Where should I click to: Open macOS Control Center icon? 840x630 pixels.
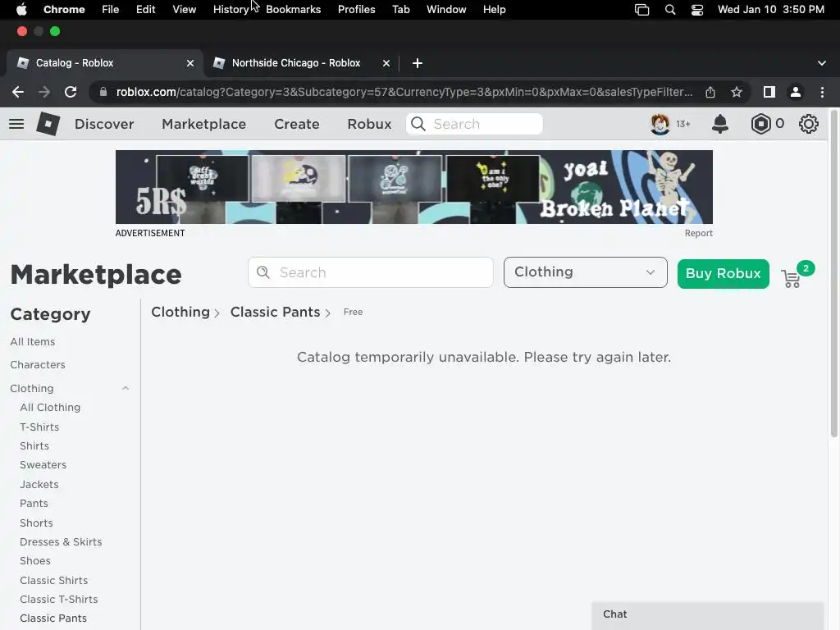[697, 10]
